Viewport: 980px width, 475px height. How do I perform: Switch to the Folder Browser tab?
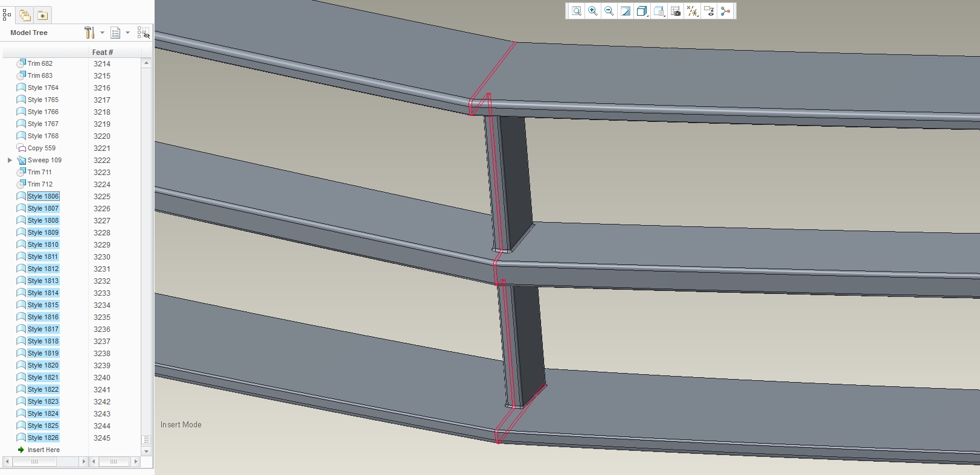(x=25, y=15)
